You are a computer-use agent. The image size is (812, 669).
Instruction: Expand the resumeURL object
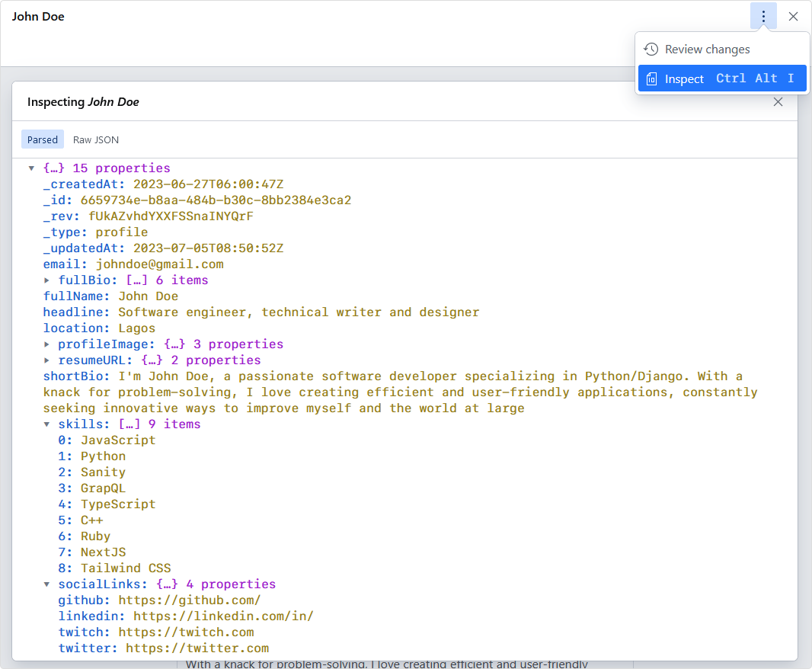(46, 360)
